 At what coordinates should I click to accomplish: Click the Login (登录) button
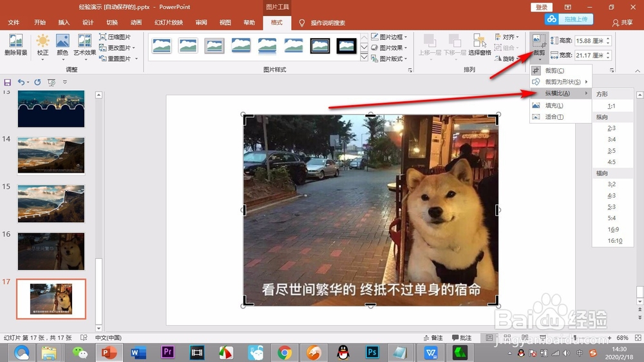tap(542, 7)
